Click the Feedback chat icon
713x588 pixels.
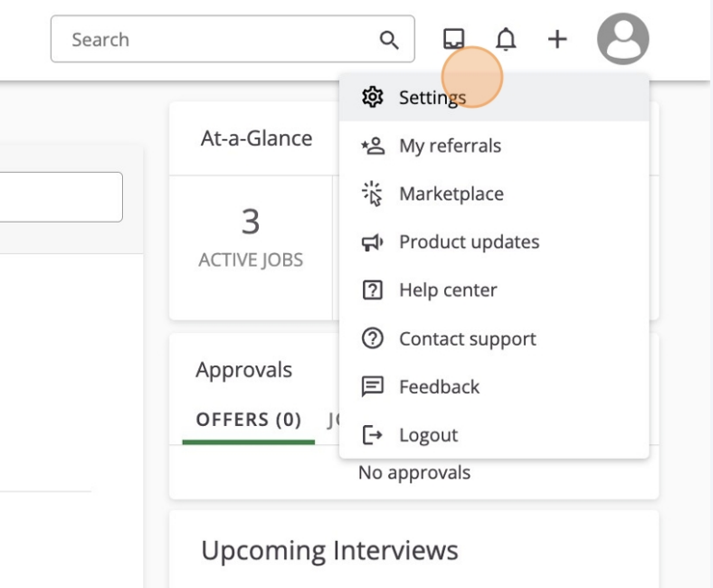pyautogui.click(x=373, y=386)
